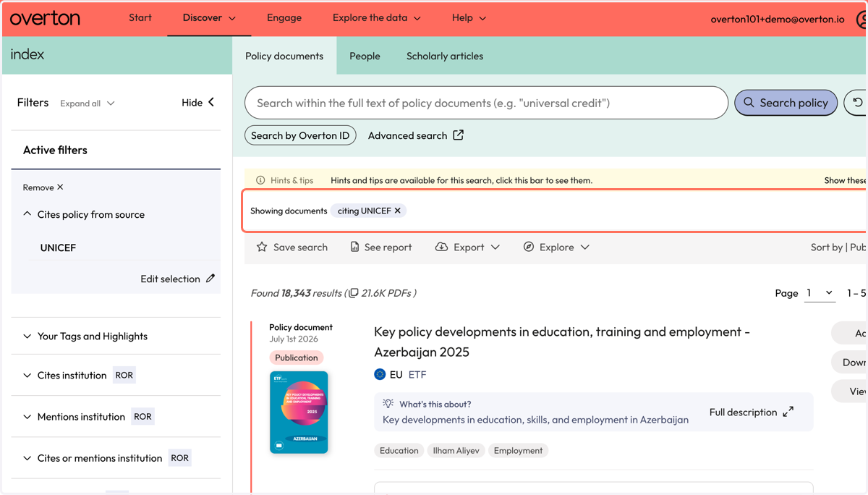This screenshot has height=495, width=868.
Task: Remove the citing UNICEF filter chip
Action: pos(398,211)
